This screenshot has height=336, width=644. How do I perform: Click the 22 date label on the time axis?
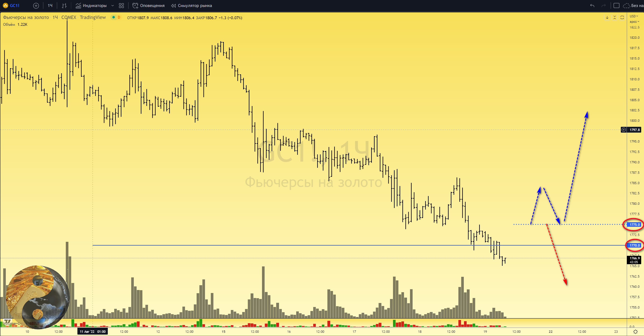[550, 332]
